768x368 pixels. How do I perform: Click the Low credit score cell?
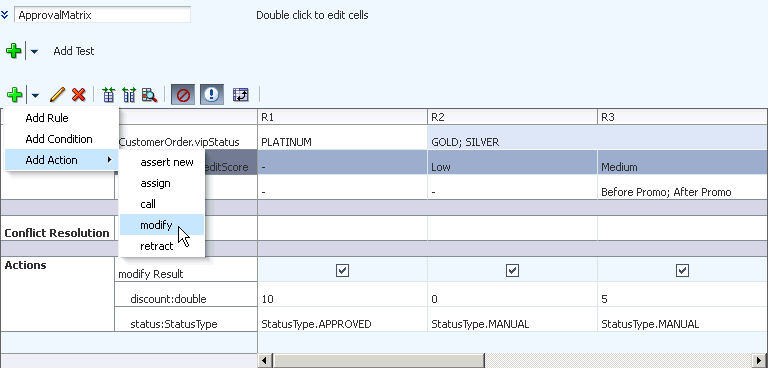[512, 162]
